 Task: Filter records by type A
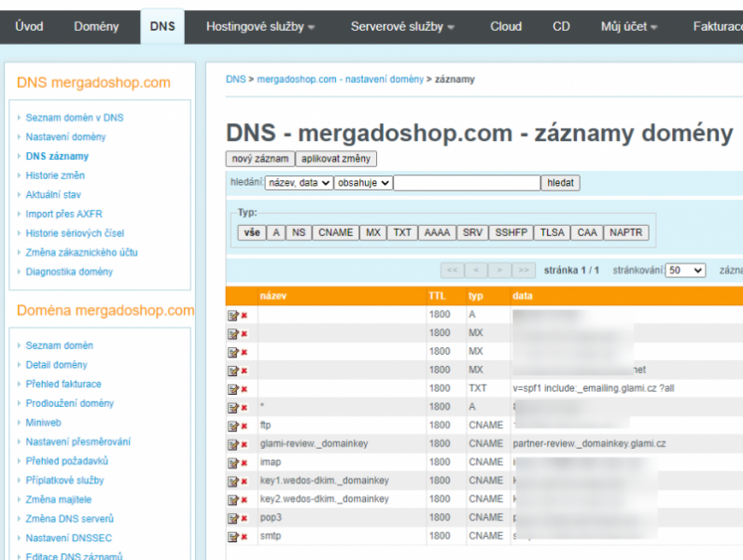[276, 232]
